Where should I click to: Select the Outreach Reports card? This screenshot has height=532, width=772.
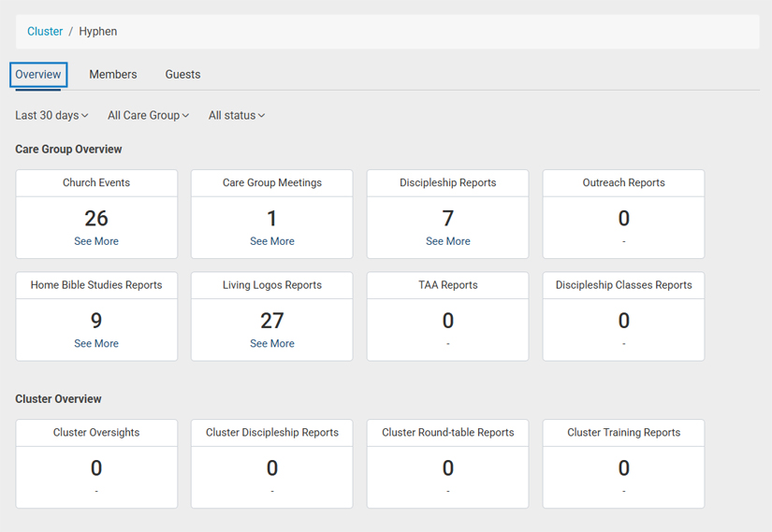click(x=623, y=214)
